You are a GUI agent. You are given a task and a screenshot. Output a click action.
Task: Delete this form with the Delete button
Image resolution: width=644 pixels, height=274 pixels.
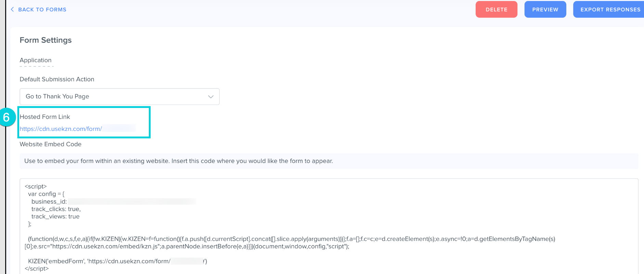496,10
